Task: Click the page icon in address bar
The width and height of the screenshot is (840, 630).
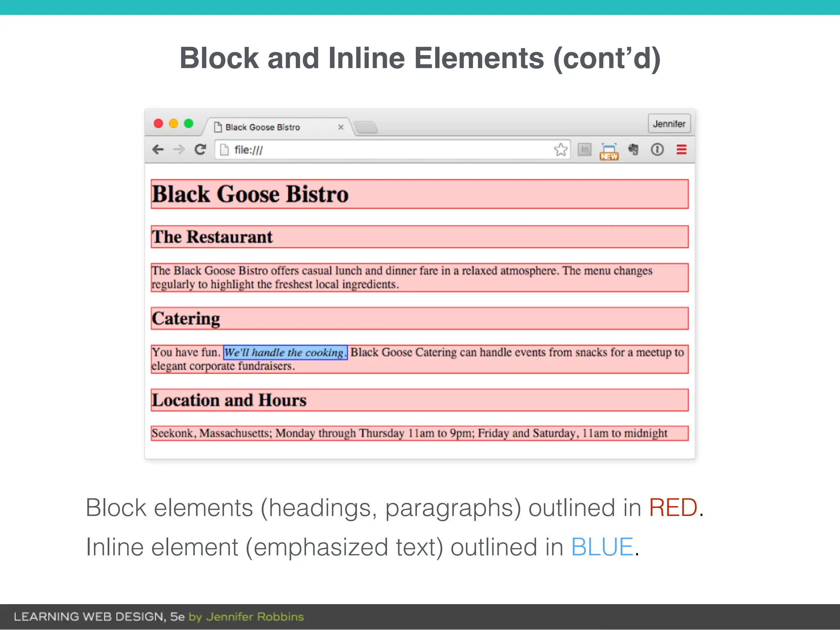Action: (x=224, y=150)
